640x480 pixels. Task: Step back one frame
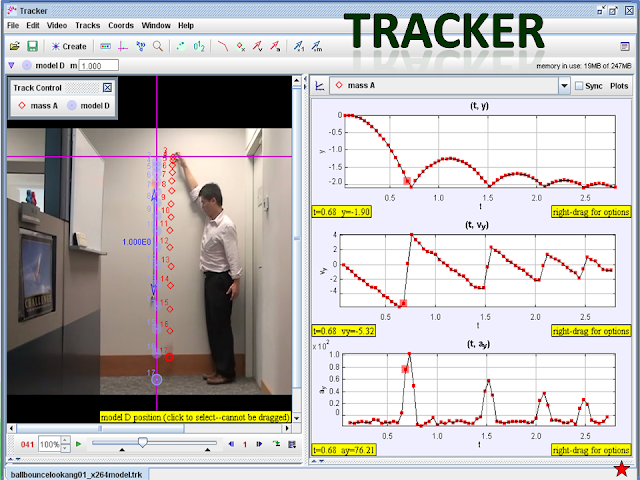[x=231, y=444]
